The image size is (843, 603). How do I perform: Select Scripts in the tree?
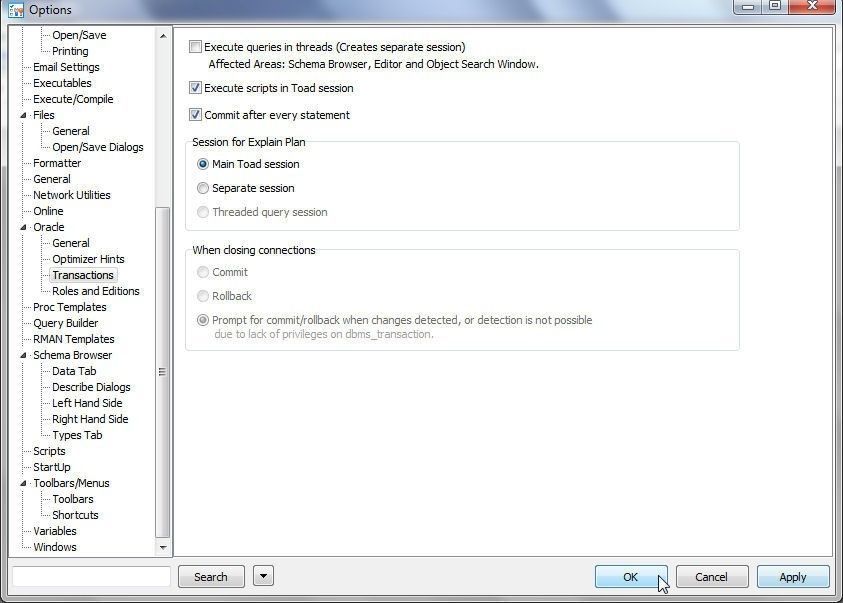pyautogui.click(x=49, y=451)
